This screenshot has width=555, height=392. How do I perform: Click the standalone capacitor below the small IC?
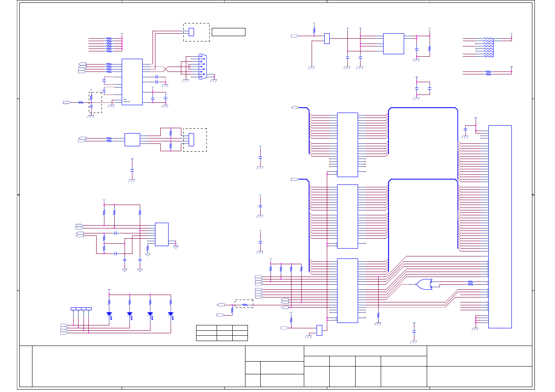132,170
